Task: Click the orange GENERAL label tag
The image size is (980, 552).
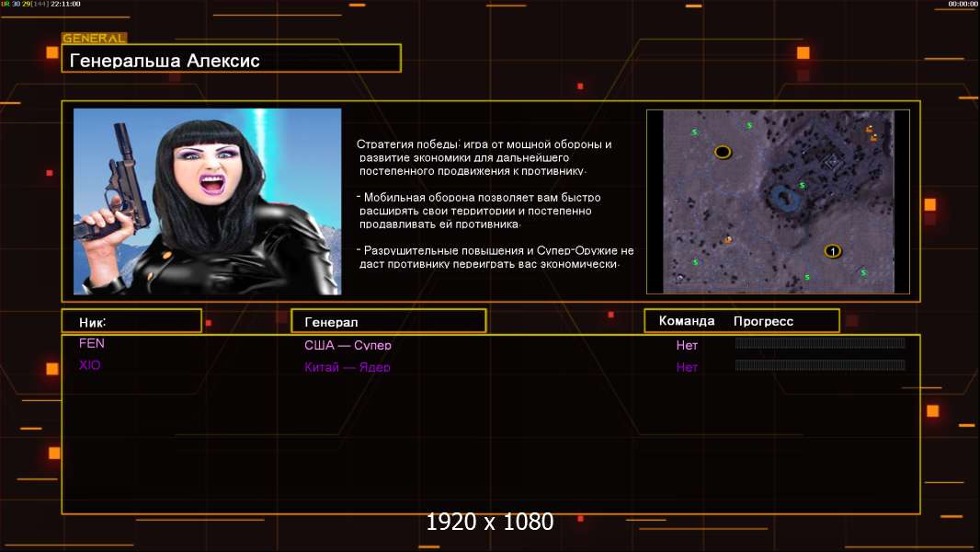Action: pyautogui.click(x=94, y=39)
